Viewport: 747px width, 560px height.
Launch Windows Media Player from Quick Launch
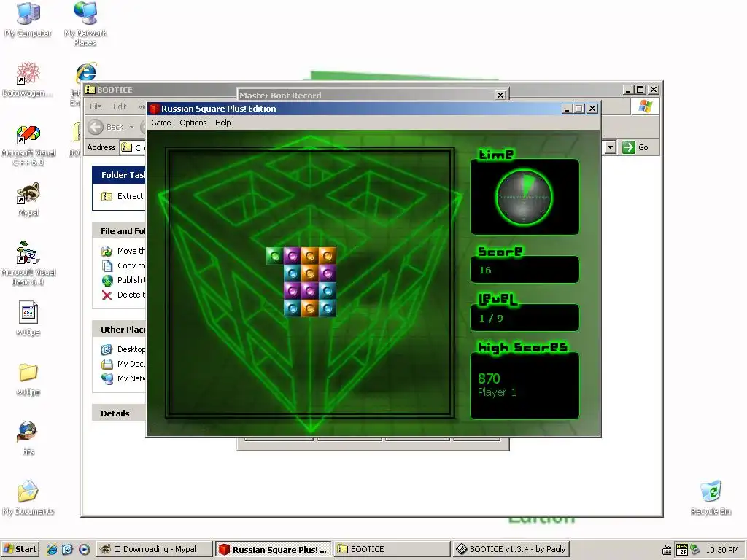pyautogui.click(x=85, y=549)
